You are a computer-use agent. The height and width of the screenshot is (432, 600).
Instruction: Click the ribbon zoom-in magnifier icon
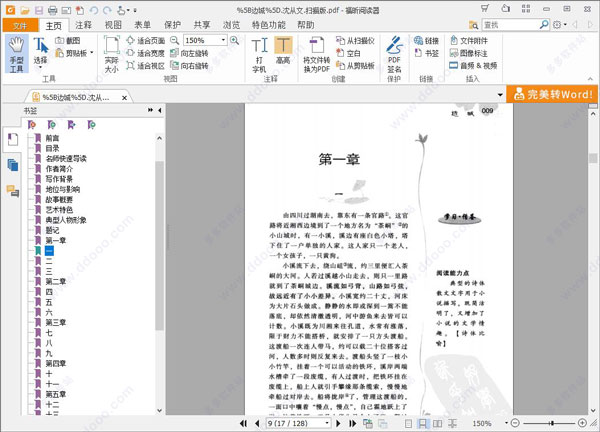pyautogui.click(x=235, y=40)
